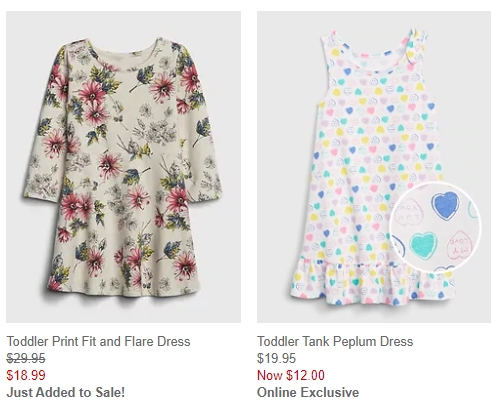Click the Just Added to Sale! label

tap(66, 392)
